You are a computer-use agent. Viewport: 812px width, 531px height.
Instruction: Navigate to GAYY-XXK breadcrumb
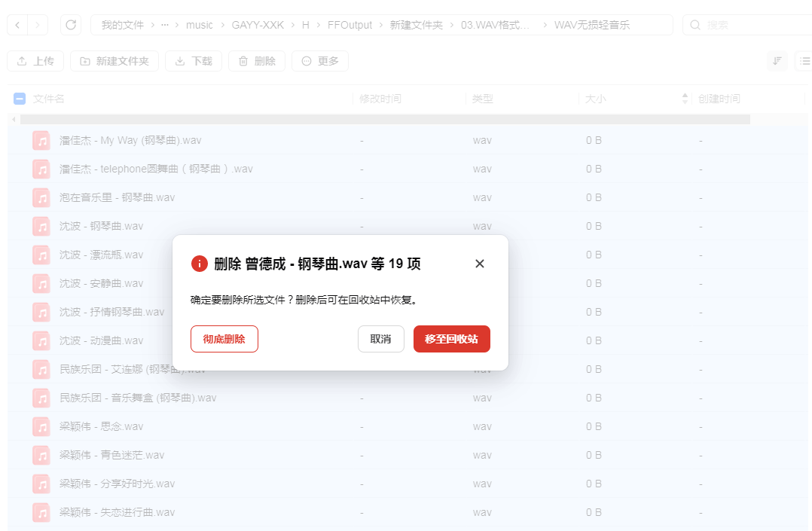[258, 25]
